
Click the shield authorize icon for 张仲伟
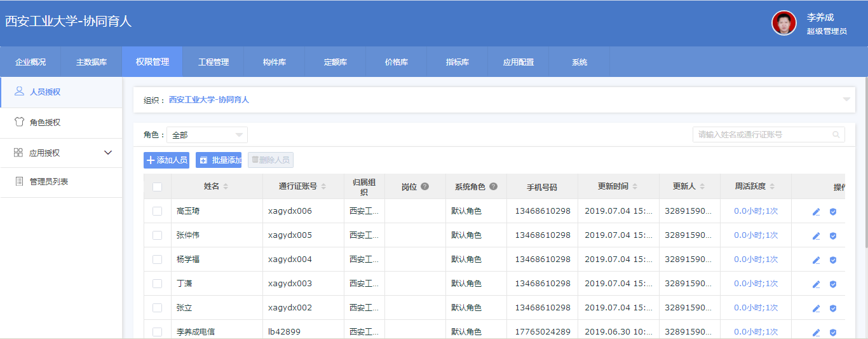(x=833, y=236)
